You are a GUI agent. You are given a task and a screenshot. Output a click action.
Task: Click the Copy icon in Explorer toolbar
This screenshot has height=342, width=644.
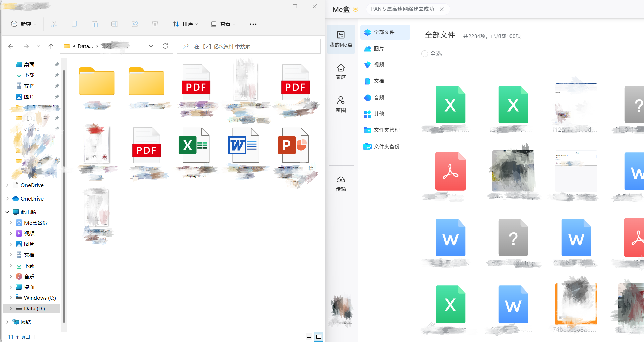click(74, 24)
